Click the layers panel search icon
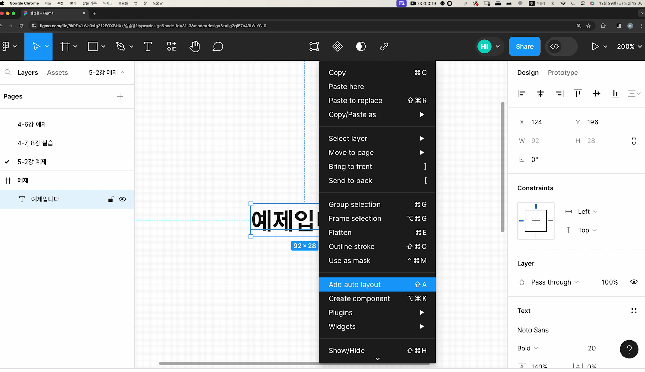The image size is (645, 372). point(8,72)
